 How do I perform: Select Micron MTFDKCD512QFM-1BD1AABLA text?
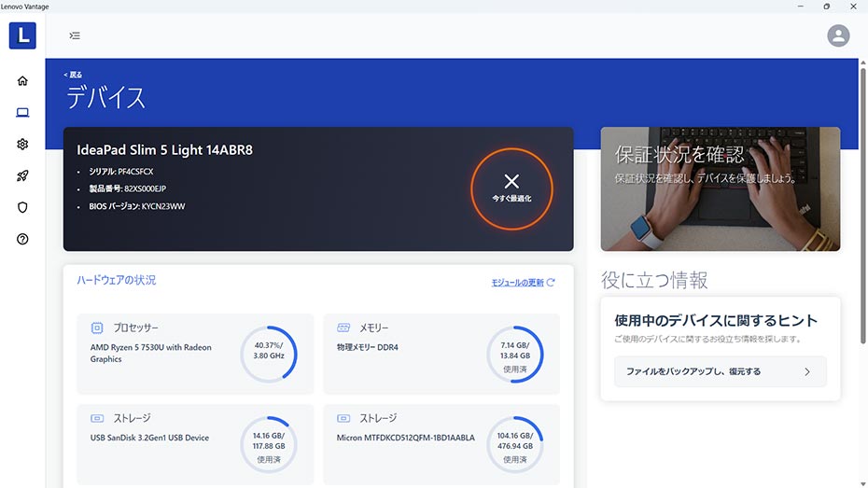[x=405, y=438]
